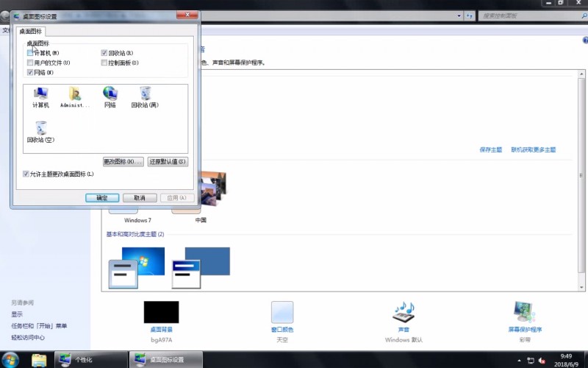Select the 计算机 icon in the preview list
The width and height of the screenshot is (588, 368).
pos(40,97)
